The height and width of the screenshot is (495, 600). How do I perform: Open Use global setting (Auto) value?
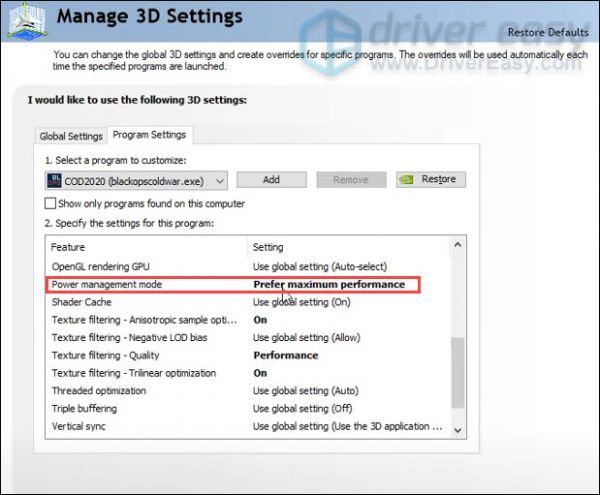(x=306, y=391)
